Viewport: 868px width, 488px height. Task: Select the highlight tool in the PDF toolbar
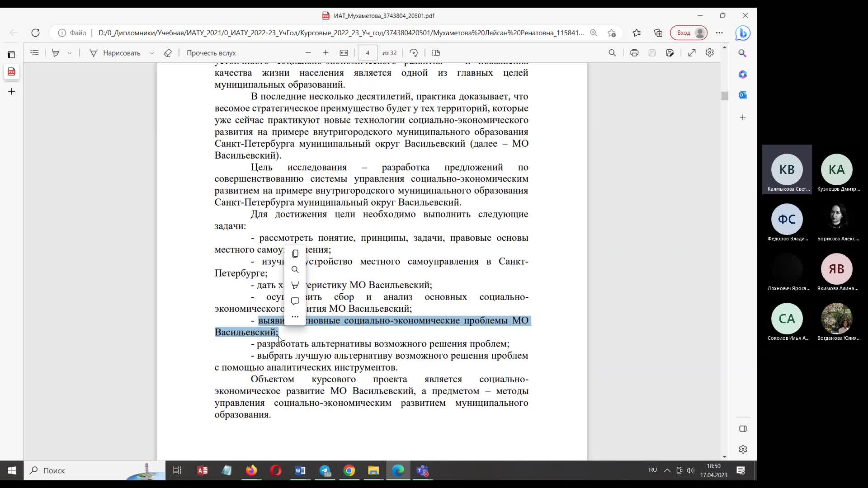(56, 53)
